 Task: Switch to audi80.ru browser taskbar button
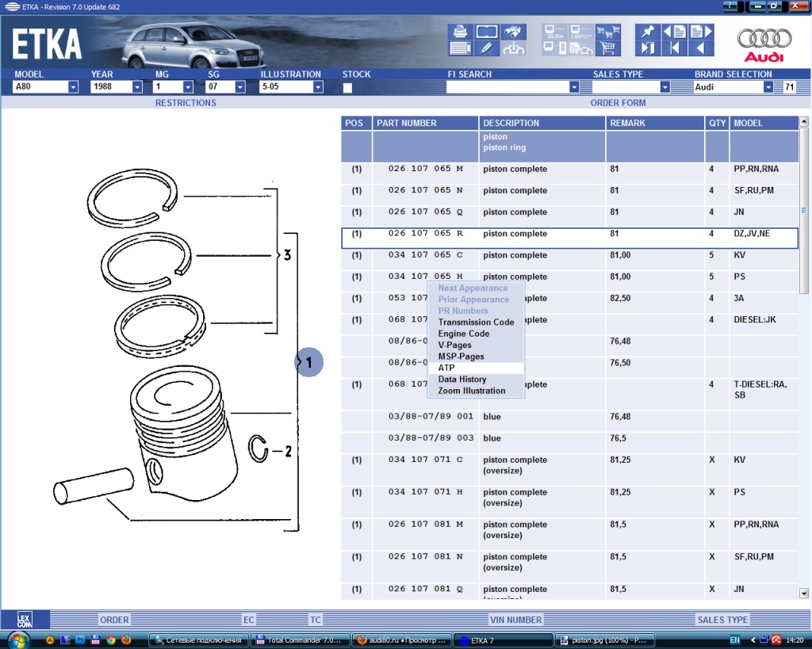click(402, 641)
